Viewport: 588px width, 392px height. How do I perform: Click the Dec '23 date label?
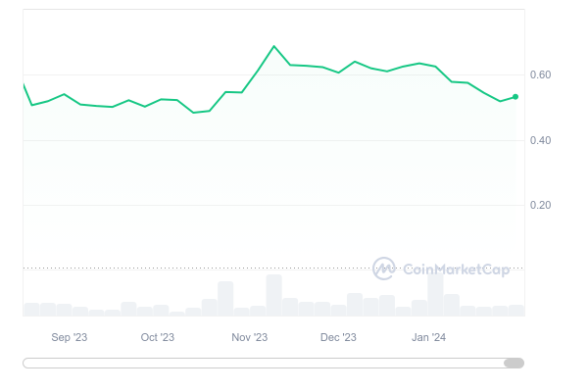[338, 338]
